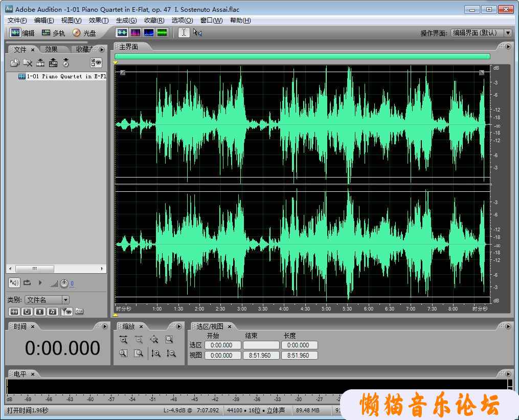Screen dimensions: 519x420
Task: Toggle show audio files filter
Action: click(14, 312)
